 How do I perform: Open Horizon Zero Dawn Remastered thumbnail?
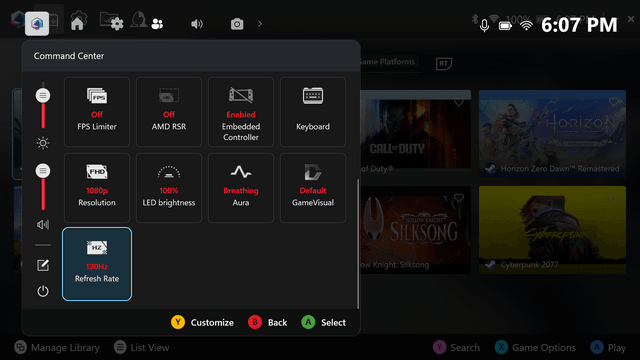tap(552, 134)
